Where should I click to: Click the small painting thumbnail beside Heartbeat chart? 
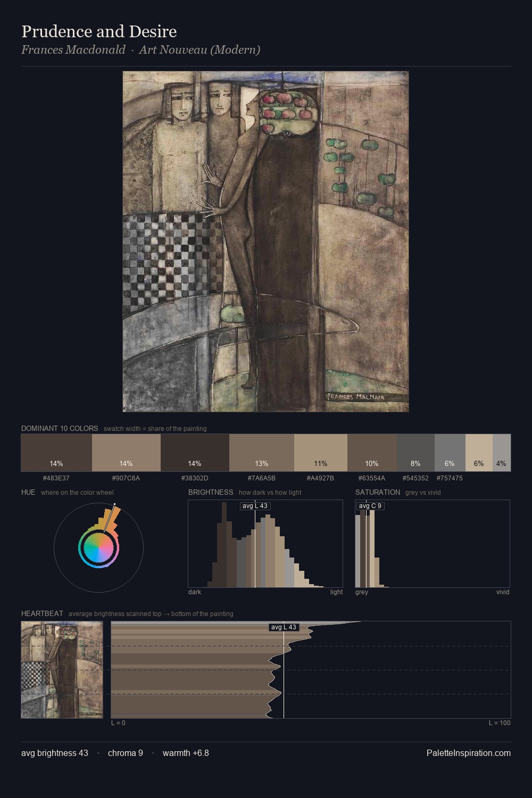tap(62, 670)
